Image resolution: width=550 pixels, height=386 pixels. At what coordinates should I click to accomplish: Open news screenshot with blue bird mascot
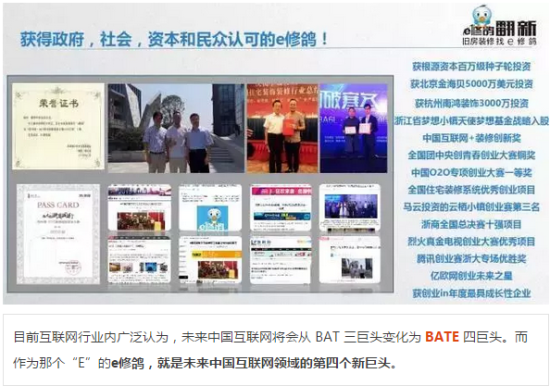[210, 207]
